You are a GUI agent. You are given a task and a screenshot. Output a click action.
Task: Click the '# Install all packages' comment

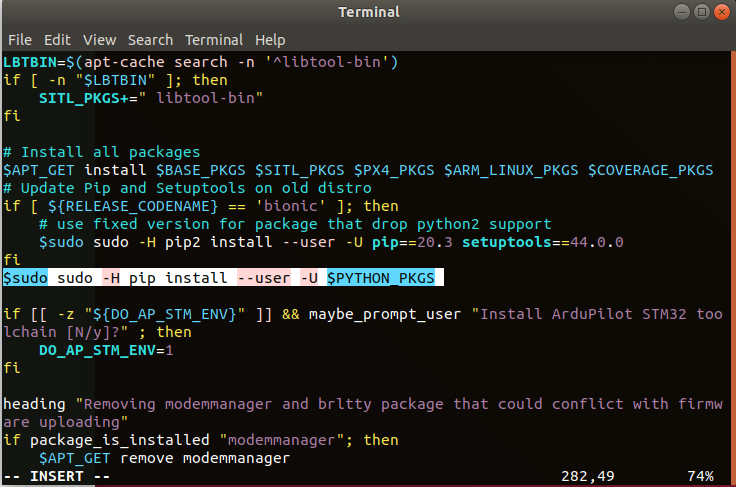[101, 152]
